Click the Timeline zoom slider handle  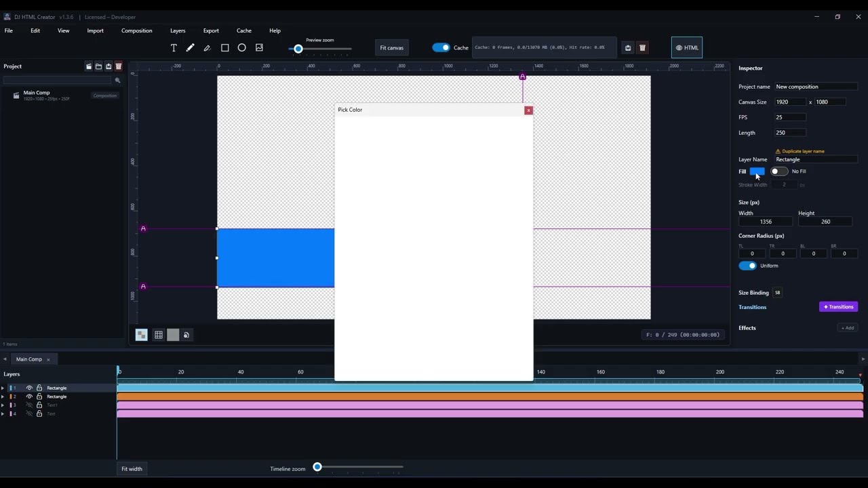(x=317, y=467)
